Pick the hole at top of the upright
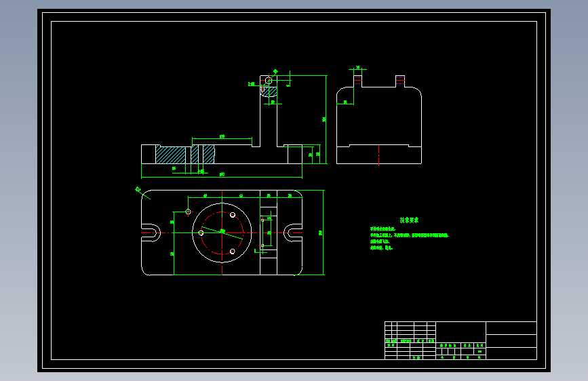Viewport: 588px width, 381px height. 269,80
